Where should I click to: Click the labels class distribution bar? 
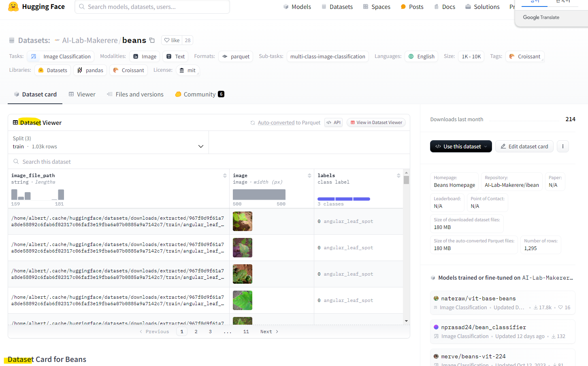(344, 199)
